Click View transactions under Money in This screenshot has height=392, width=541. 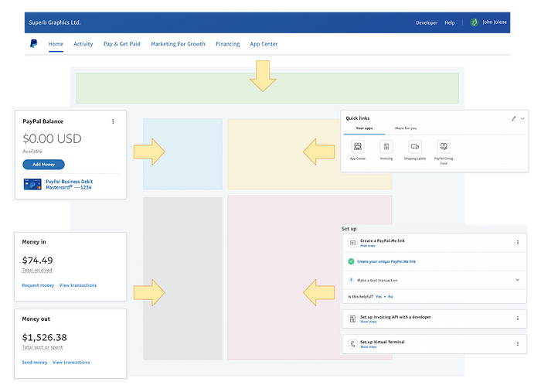coord(78,285)
